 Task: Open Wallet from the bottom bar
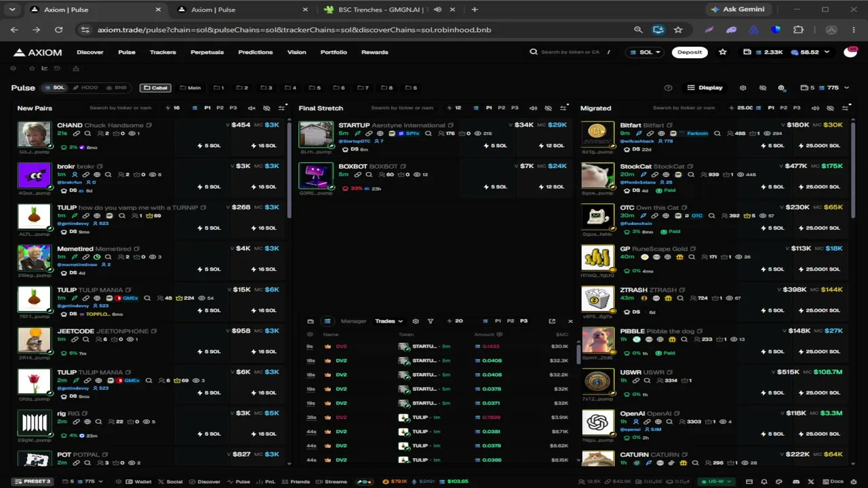[x=138, y=482]
